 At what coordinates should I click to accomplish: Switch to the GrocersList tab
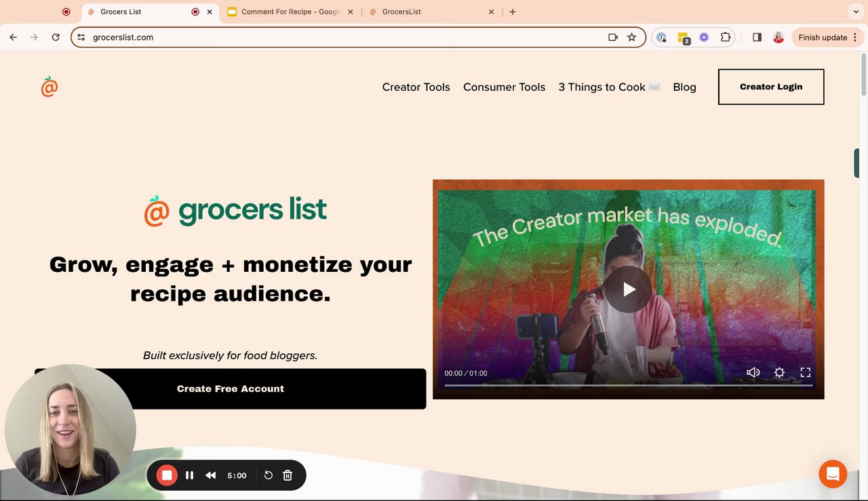pos(432,12)
